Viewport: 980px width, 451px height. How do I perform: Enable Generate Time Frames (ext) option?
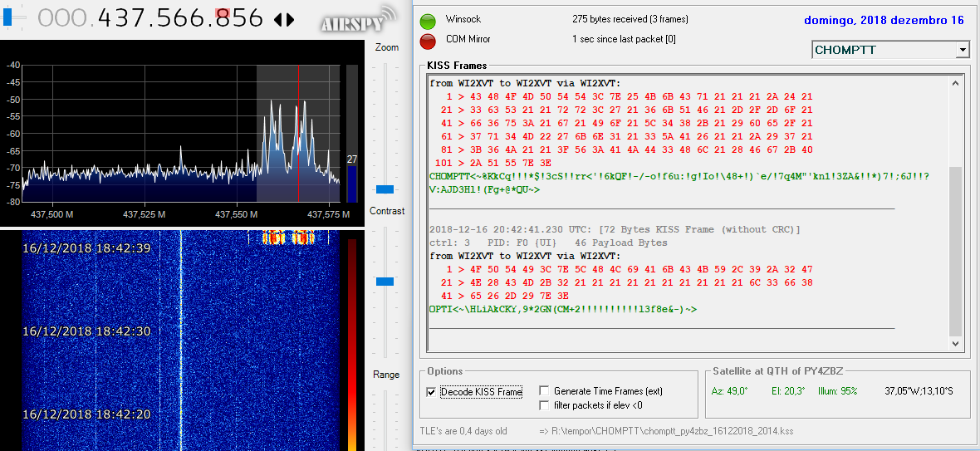(545, 391)
